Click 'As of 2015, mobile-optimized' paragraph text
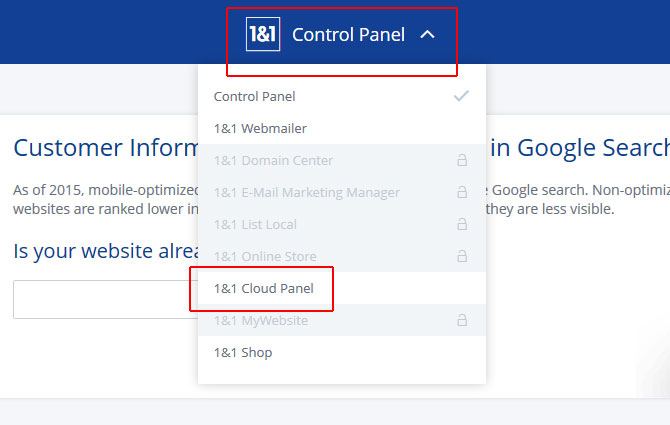The width and height of the screenshot is (670, 425). [x=106, y=190]
